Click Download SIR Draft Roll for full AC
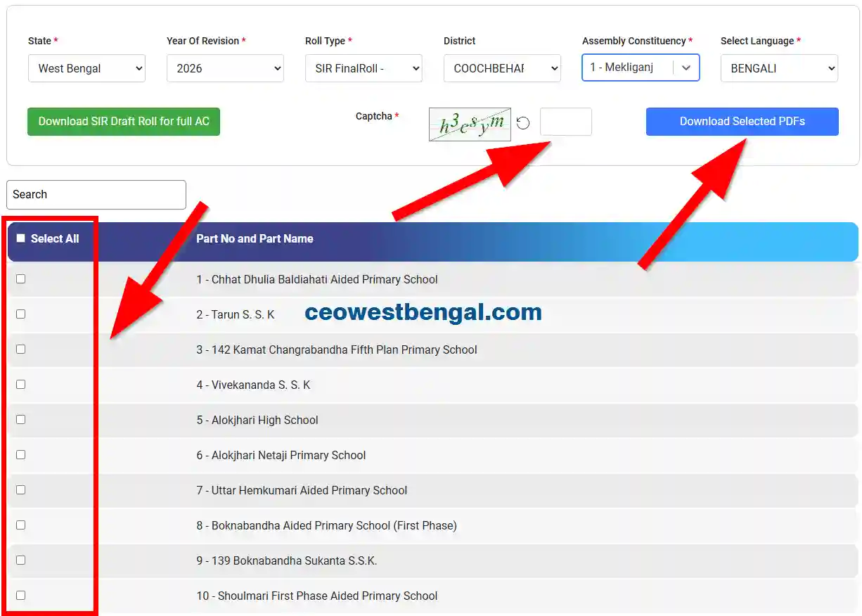Viewport: 862px width, 616px height. 124,121
